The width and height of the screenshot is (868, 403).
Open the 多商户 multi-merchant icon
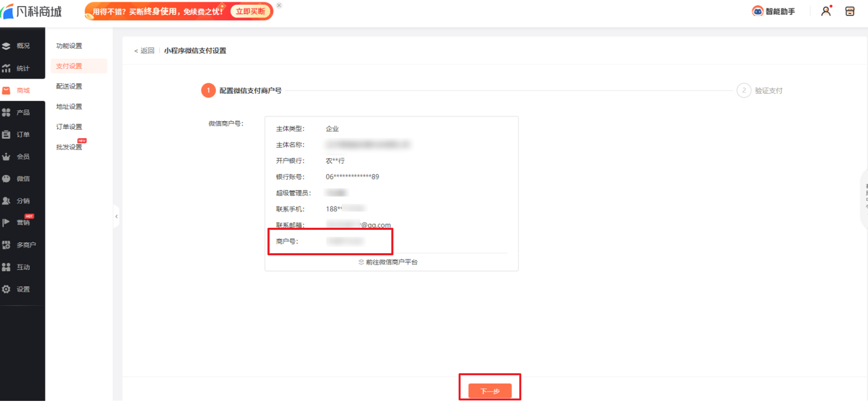point(6,245)
